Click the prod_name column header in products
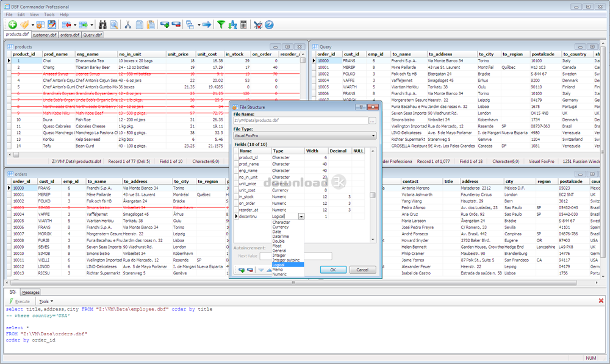The width and height of the screenshot is (610, 364). 59,54
